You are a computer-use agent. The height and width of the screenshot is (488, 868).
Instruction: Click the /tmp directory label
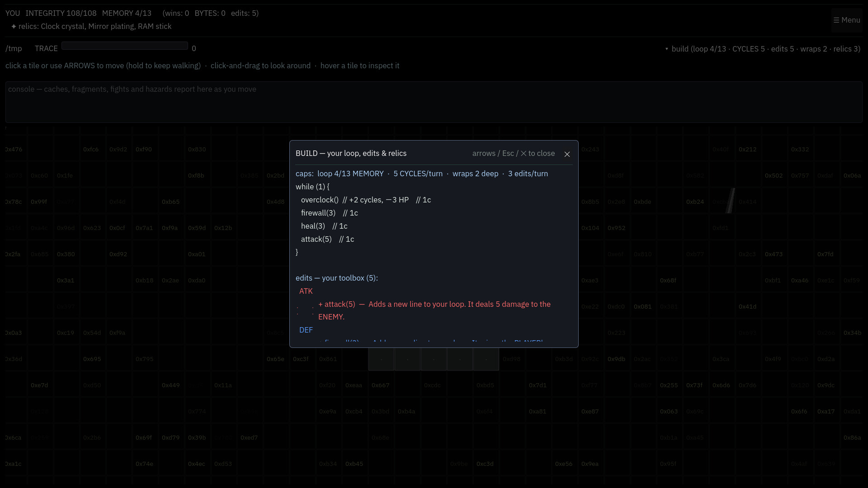click(14, 49)
